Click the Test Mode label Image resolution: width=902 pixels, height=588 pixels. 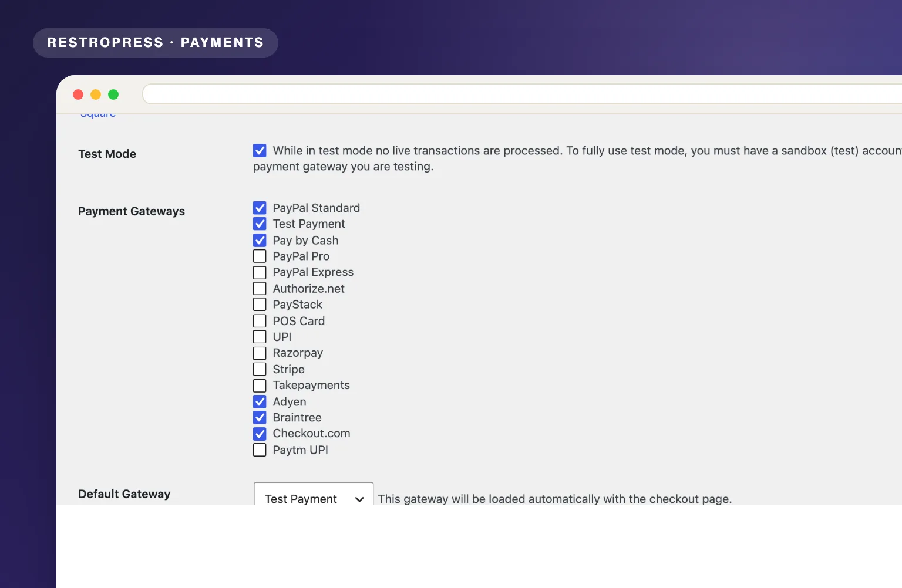107,154
